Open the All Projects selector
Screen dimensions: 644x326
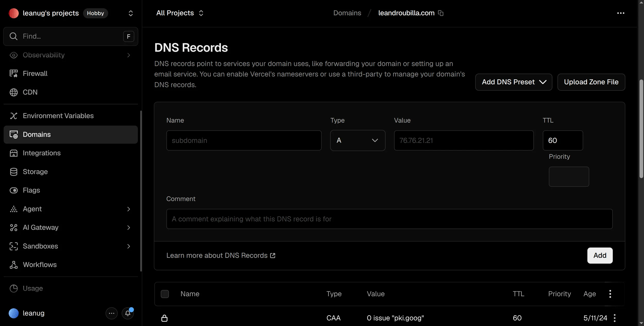click(180, 13)
